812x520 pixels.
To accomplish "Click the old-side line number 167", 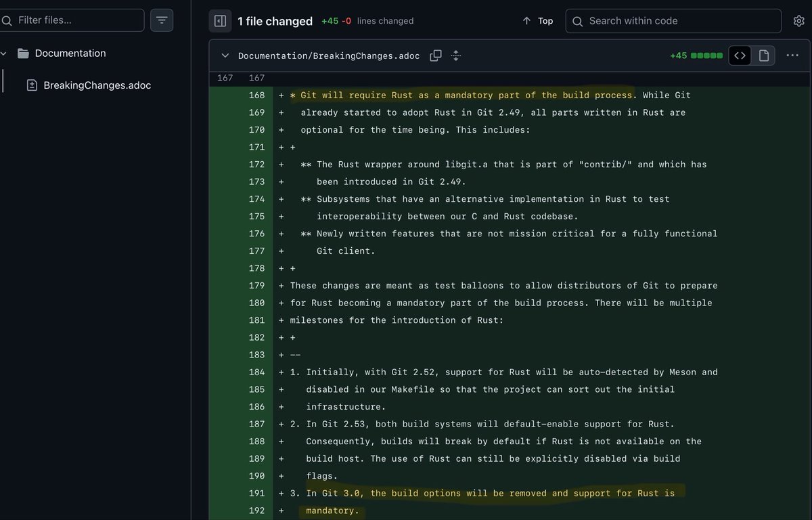I will coord(225,78).
